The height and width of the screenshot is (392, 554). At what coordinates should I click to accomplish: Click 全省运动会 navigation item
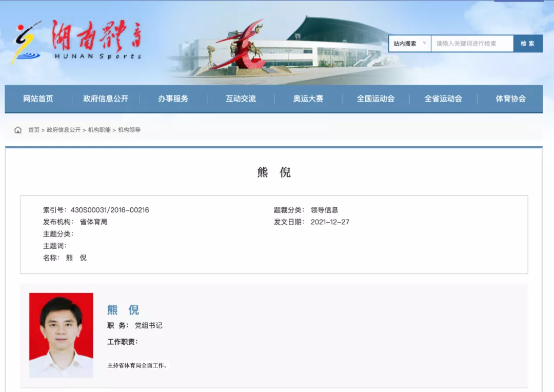click(443, 99)
